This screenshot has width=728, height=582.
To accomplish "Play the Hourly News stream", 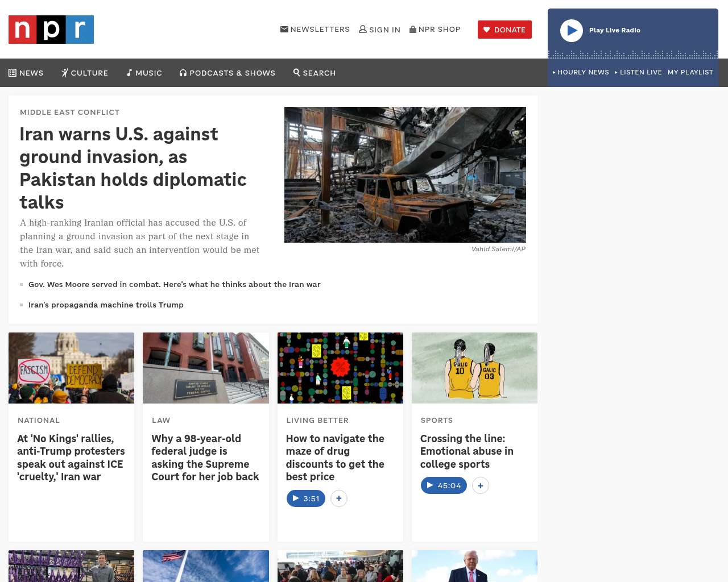I will pos(581,72).
